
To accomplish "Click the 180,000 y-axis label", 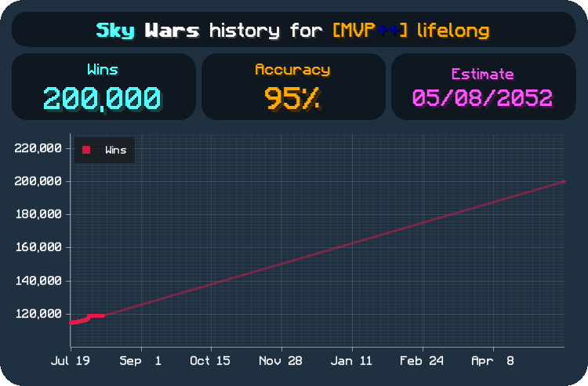I will click(38, 214).
